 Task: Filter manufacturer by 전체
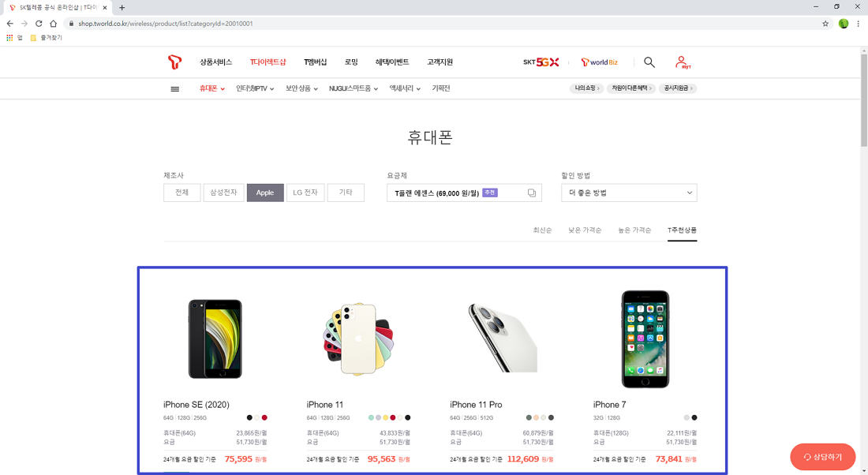coord(182,193)
